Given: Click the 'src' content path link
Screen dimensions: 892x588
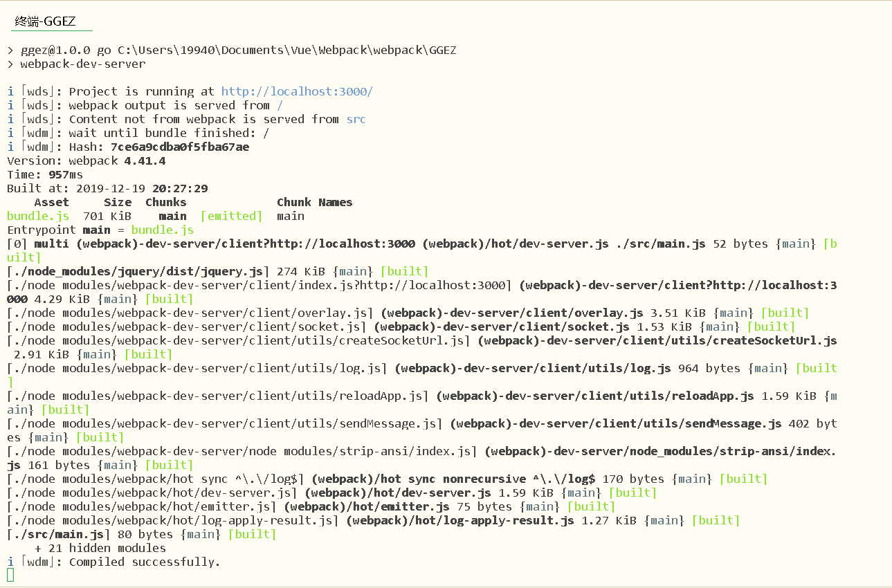Looking at the screenshot, I should [x=356, y=119].
